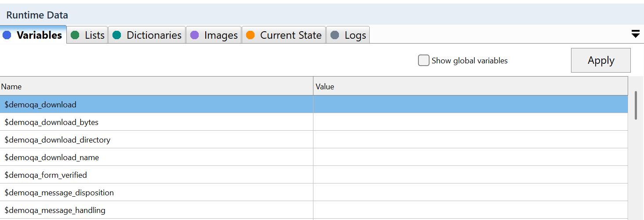The image size is (644, 220).
Task: Click the value cell of $demoqa_form_verified
Action: tap(471, 175)
